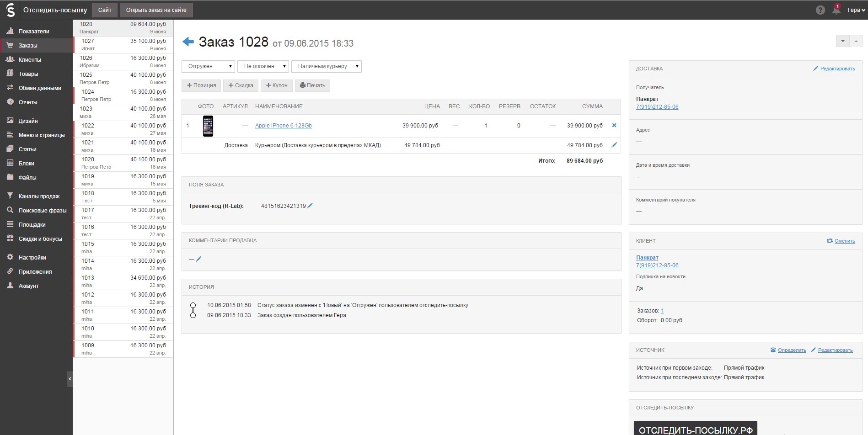Image resolution: width=868 pixels, height=435 pixels.
Task: Click the iPhone product thumbnail
Action: pyautogui.click(x=208, y=126)
